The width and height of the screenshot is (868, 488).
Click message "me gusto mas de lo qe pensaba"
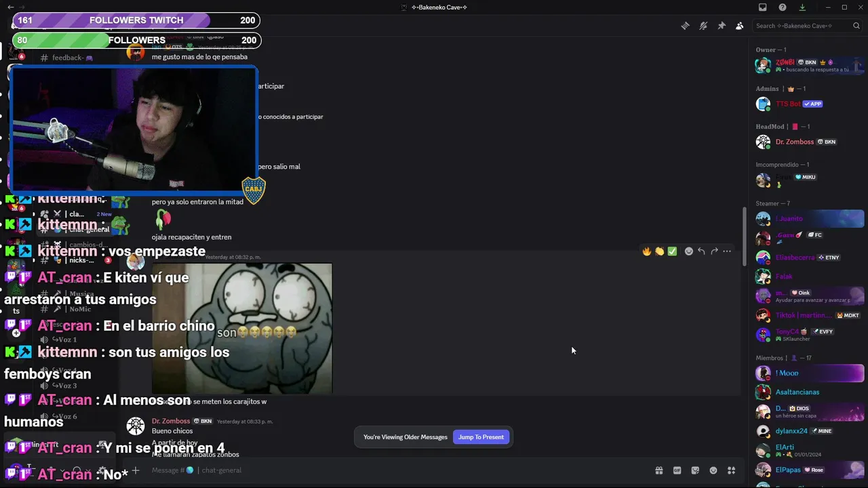click(199, 57)
